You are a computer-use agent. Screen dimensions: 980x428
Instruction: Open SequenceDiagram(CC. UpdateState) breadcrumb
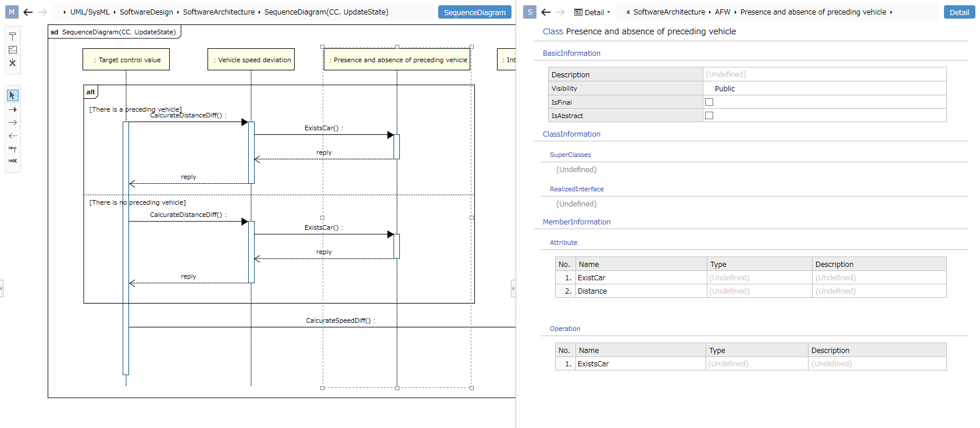pyautogui.click(x=326, y=12)
